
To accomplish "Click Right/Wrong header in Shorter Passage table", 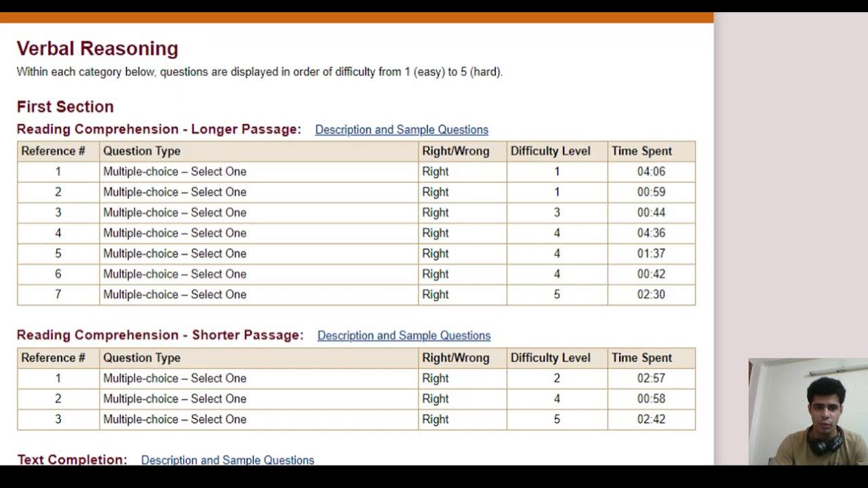I will coord(455,358).
